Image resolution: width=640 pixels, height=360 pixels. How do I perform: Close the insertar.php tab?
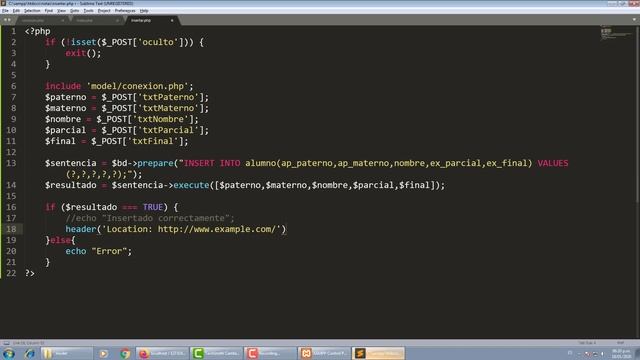tap(172, 20)
